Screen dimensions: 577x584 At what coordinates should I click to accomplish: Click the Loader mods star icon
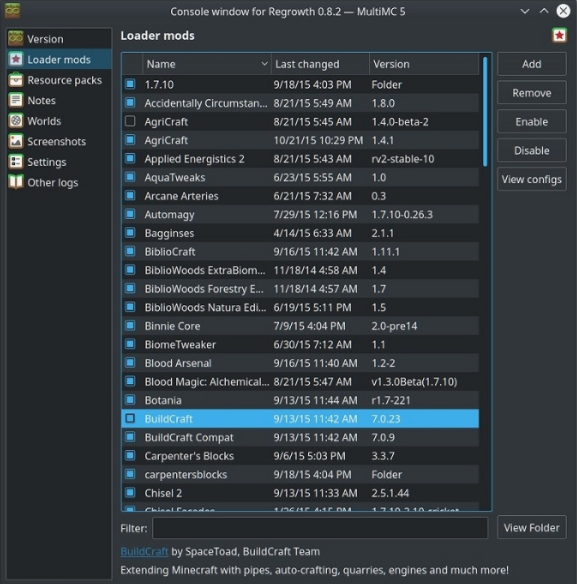coord(16,59)
